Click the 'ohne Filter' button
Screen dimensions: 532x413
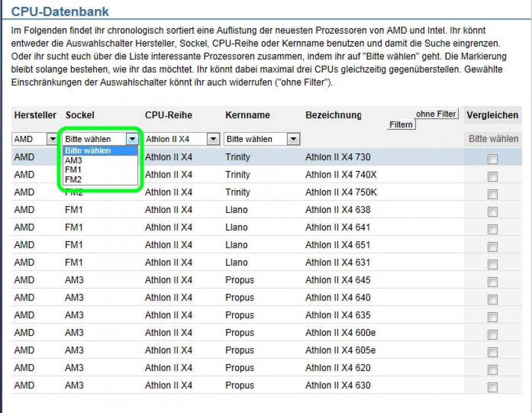click(x=436, y=114)
